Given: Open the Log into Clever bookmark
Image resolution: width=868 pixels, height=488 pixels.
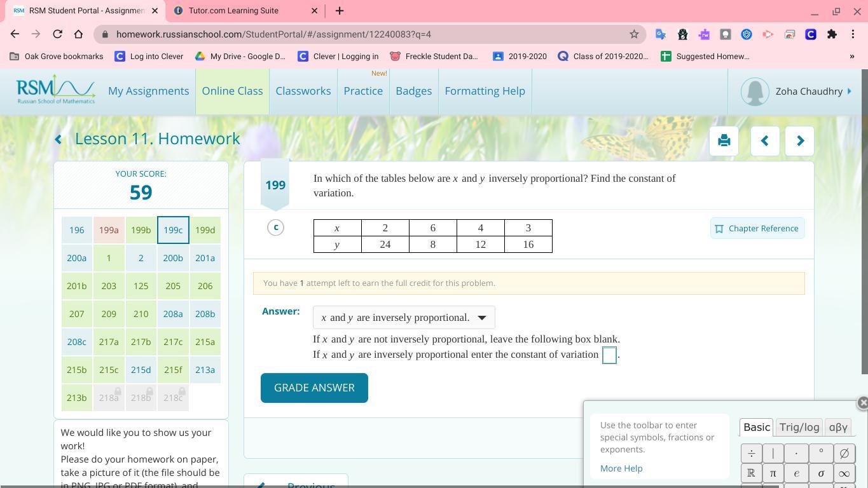Looking at the screenshot, I should click(149, 57).
